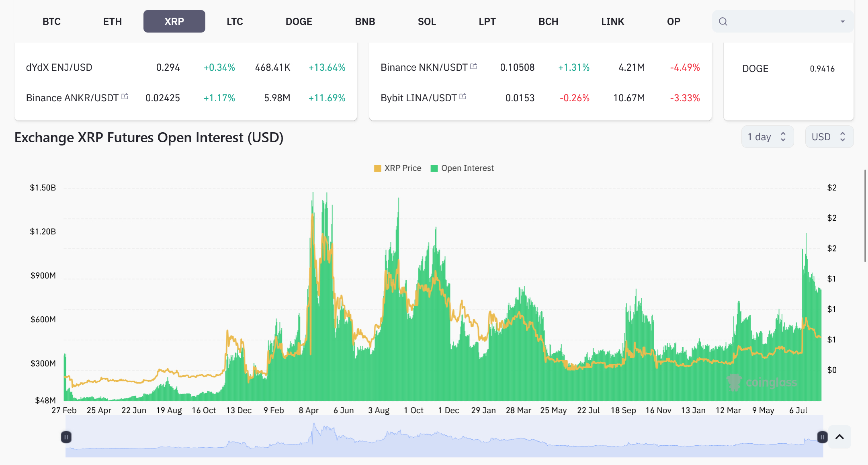Open the SOL tab
Screen dimensions: 868x465
click(x=427, y=21)
